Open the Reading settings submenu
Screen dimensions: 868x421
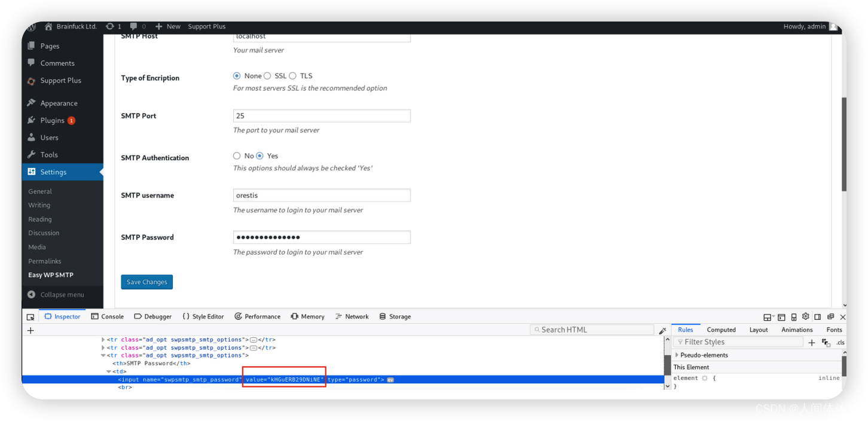40,219
